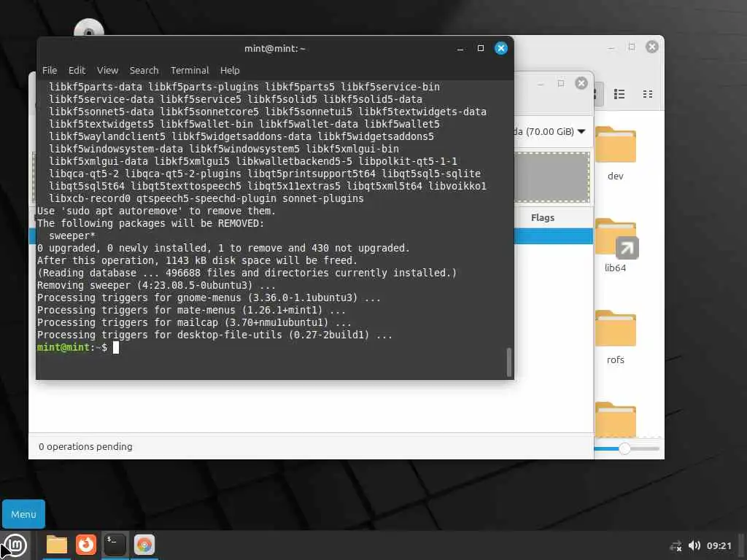The image size is (747, 560).
Task: Click the terminal vertical scrollbar handle
Action: coord(508,362)
